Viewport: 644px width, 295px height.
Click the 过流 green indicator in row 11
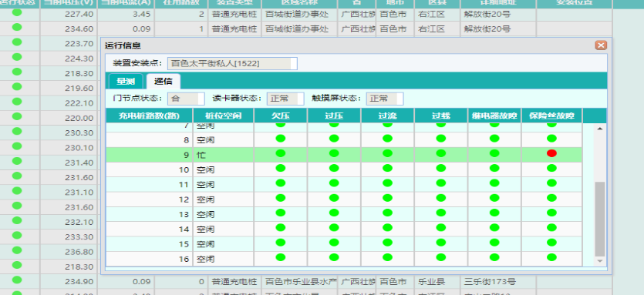tap(387, 183)
